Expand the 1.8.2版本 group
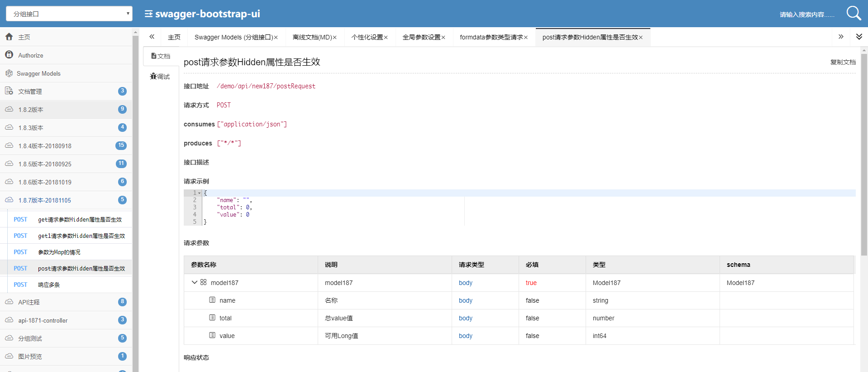This screenshot has height=372, width=868. (x=66, y=110)
